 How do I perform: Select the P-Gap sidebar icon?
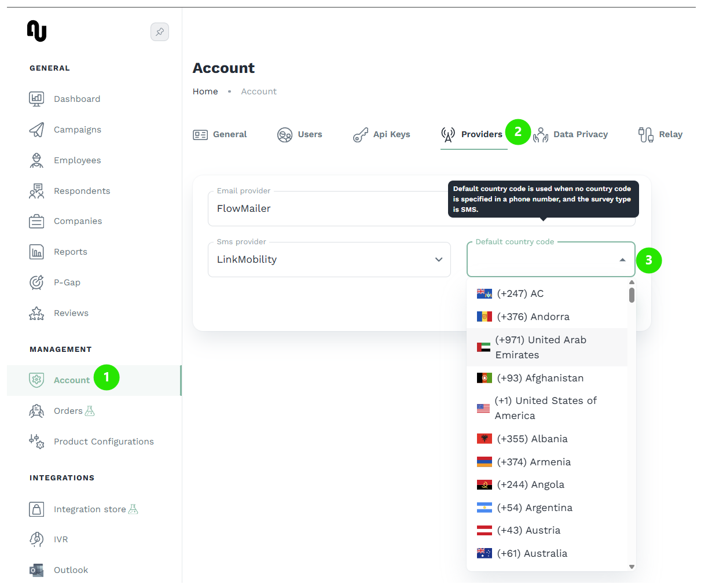36,282
